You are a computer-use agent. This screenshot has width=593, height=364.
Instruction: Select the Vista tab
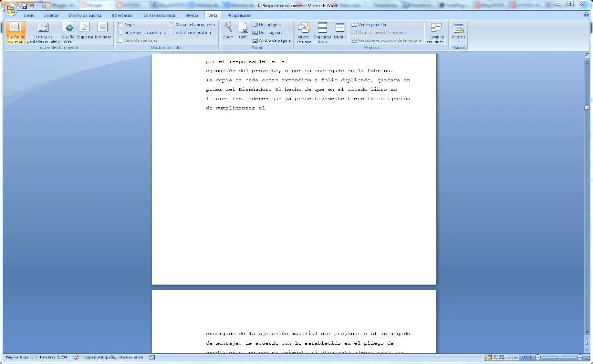pyautogui.click(x=213, y=15)
